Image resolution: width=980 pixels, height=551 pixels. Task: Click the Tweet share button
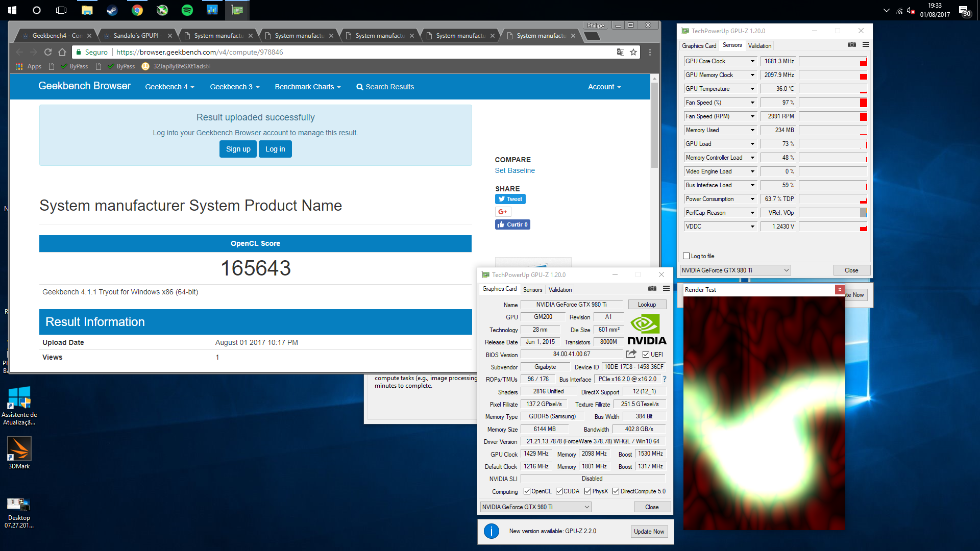(510, 199)
